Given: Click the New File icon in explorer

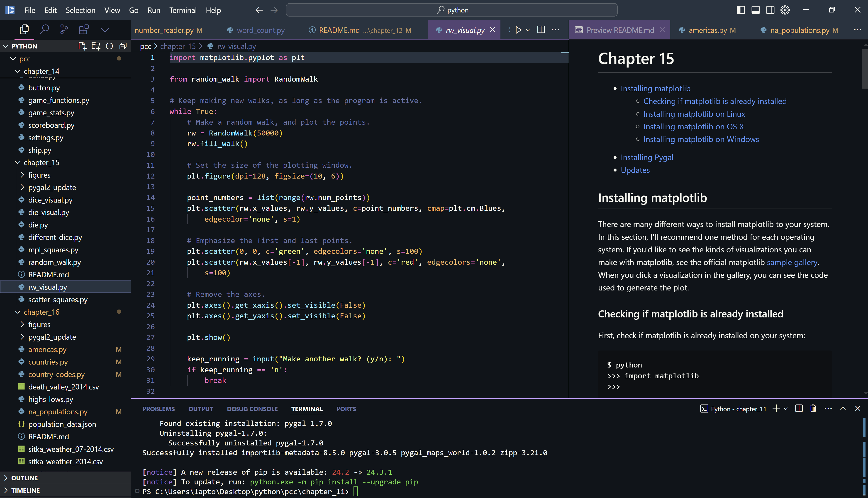Looking at the screenshot, I should tap(82, 46).
